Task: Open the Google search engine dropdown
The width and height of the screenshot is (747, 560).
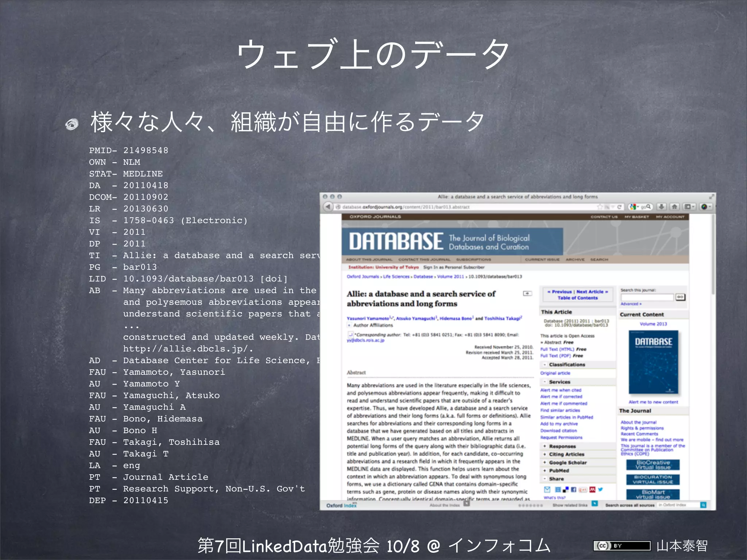Action: [634, 207]
